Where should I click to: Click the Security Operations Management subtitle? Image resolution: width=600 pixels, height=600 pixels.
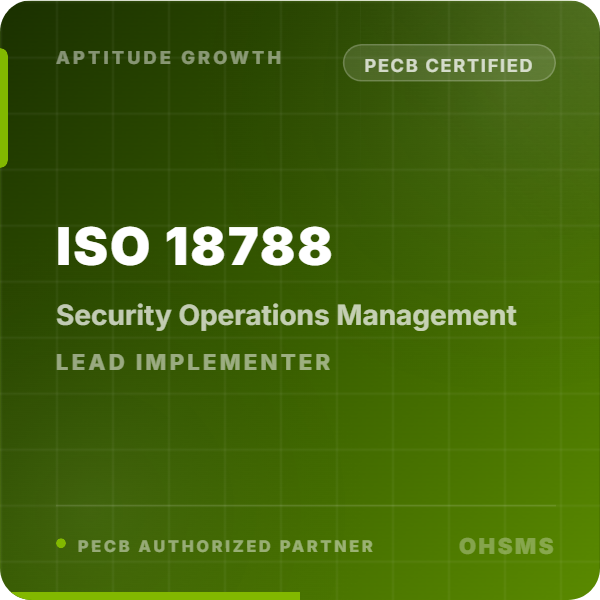286,315
